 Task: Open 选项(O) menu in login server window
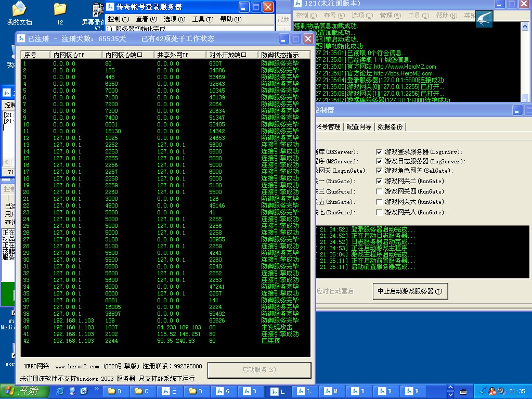[x=174, y=19]
